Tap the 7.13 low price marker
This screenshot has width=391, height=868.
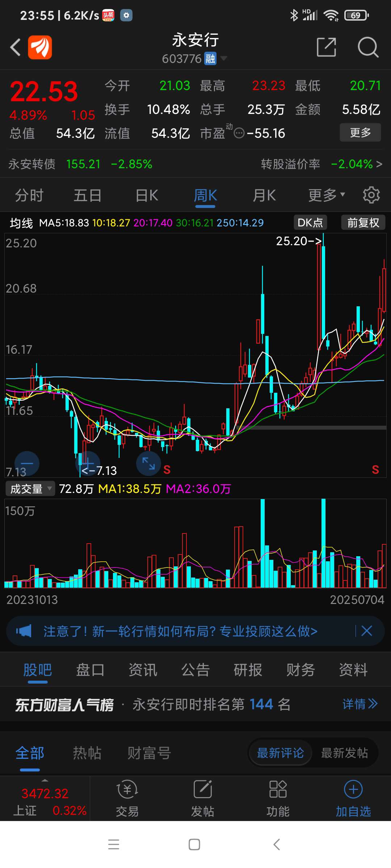tap(99, 471)
